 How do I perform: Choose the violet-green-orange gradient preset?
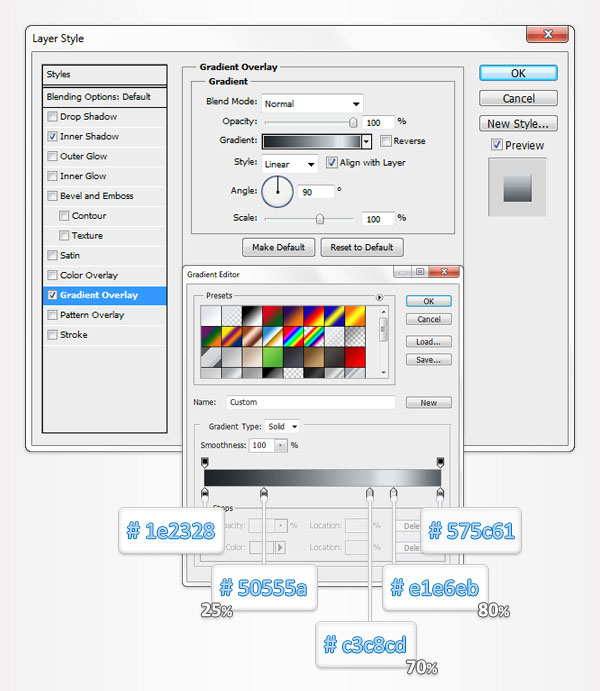pos(211,337)
